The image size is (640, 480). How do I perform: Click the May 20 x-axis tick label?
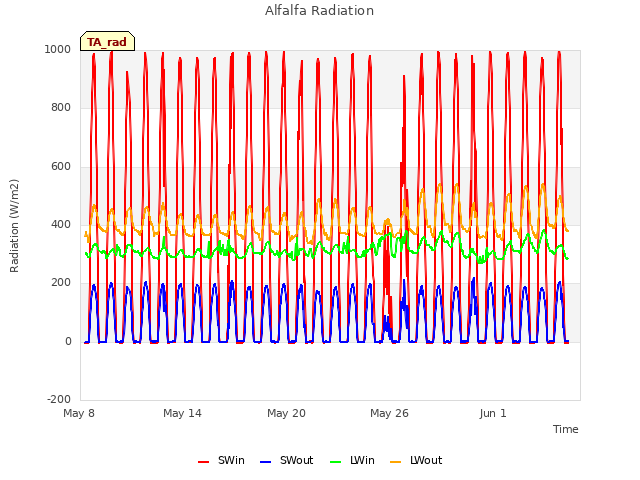click(x=286, y=413)
